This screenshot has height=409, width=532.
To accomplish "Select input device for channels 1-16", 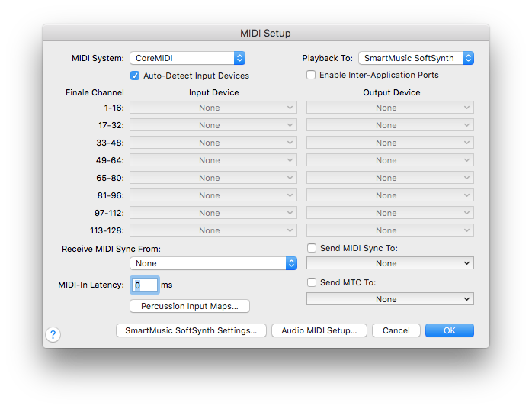I will [x=213, y=108].
